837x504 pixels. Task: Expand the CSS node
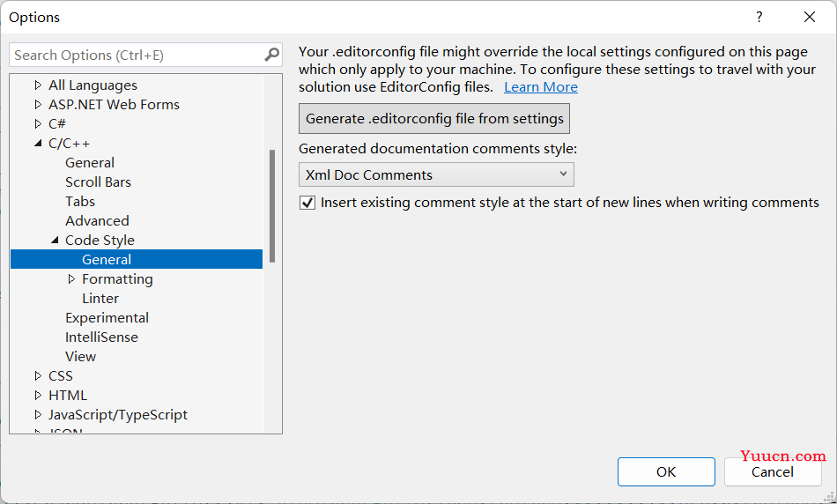(x=38, y=376)
